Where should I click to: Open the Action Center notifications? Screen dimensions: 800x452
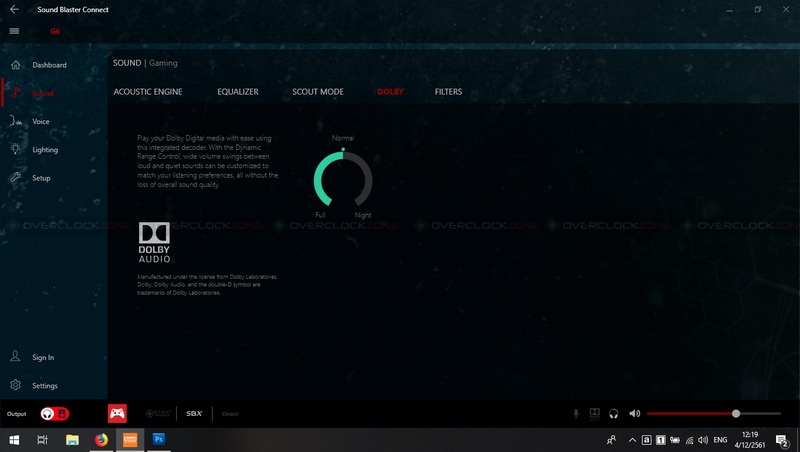click(x=782, y=440)
